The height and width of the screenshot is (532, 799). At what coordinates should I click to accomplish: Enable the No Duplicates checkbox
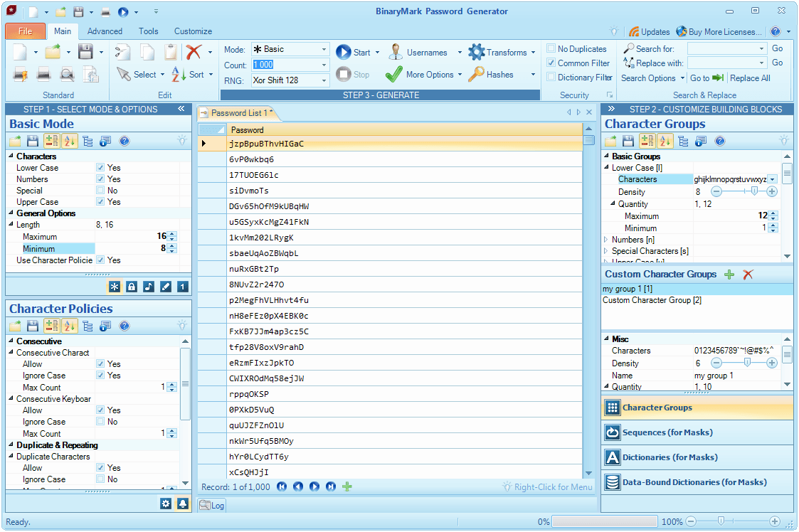551,48
